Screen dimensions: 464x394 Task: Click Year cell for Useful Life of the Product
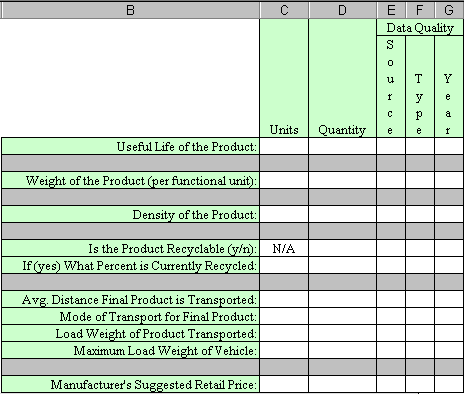point(449,146)
